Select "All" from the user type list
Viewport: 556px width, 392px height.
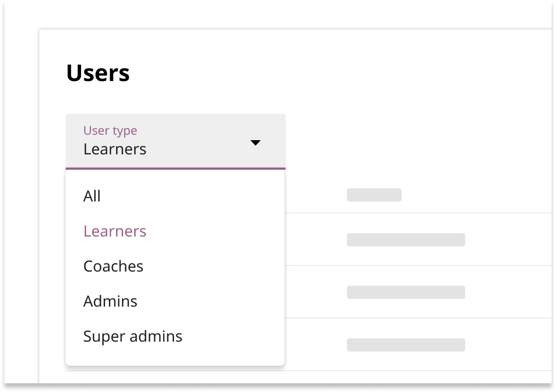[x=92, y=196]
